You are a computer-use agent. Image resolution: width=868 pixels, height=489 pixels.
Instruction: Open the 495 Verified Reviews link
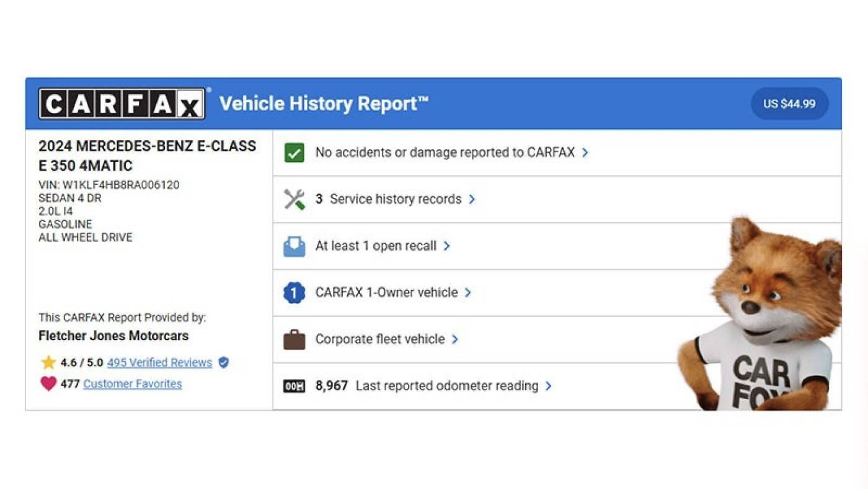tap(159, 362)
